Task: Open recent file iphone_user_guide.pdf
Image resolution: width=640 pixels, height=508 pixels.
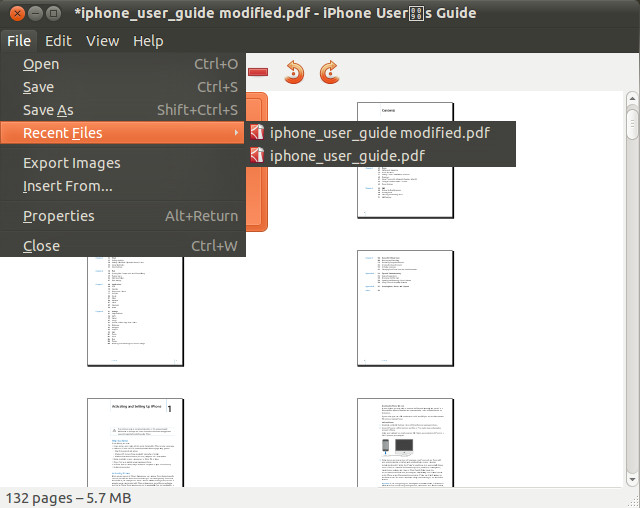Action: (381, 155)
